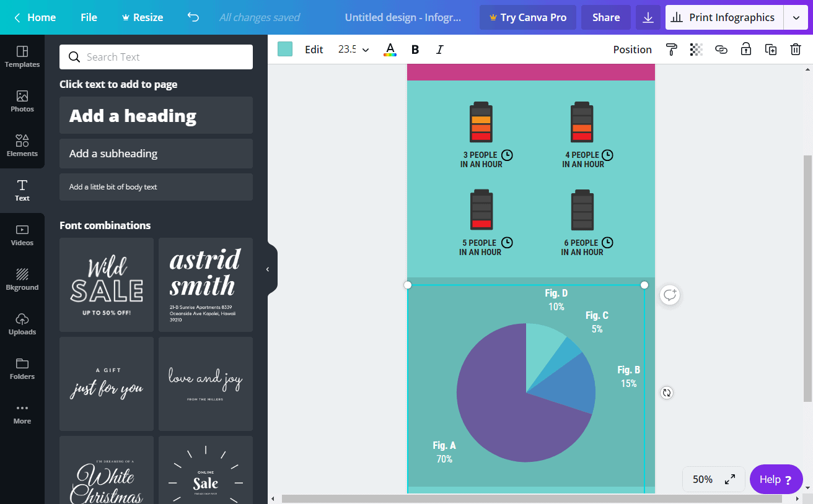Screen dimensions: 813x504
Task: Click Try Canva Pro
Action: click(528, 17)
